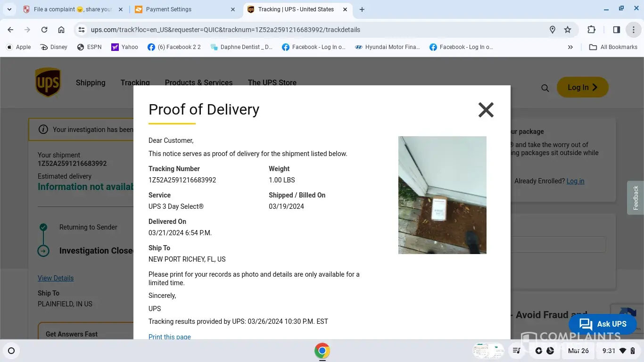This screenshot has width=644, height=362.
Task: Open the Chrome extensions puzzle icon
Action: point(591,30)
